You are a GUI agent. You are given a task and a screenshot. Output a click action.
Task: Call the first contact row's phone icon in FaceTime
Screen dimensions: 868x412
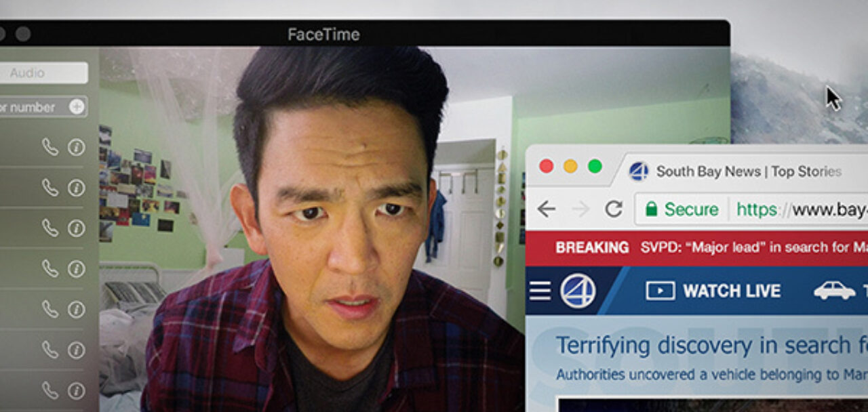(50, 147)
